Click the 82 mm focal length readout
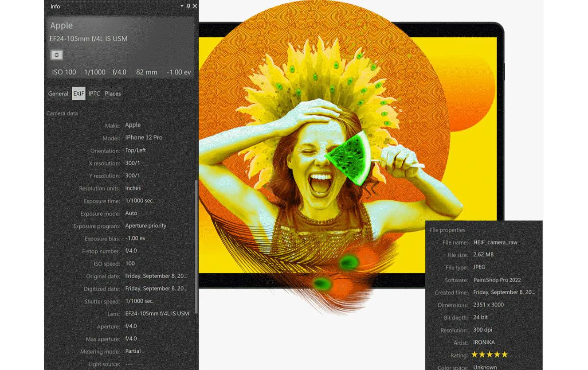 (x=146, y=72)
